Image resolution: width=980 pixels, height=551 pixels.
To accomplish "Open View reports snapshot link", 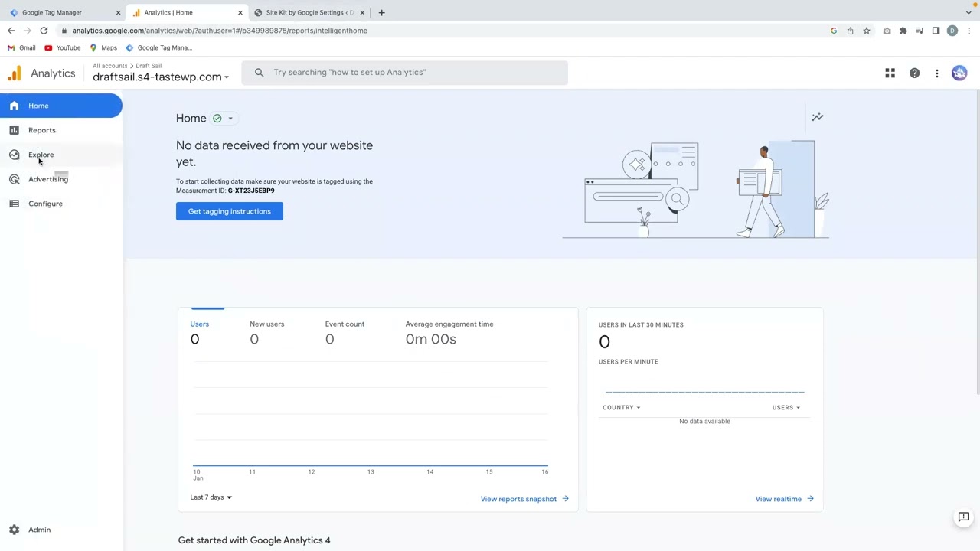I will [x=524, y=499].
